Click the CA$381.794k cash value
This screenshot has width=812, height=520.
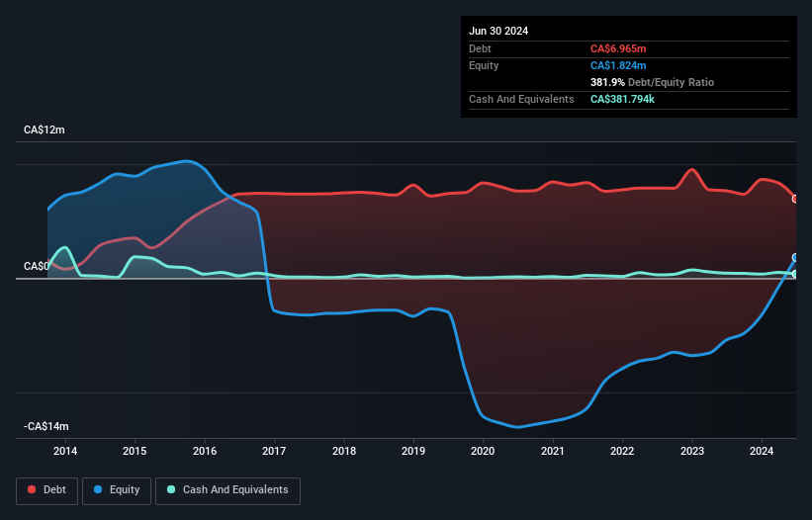[x=622, y=99]
